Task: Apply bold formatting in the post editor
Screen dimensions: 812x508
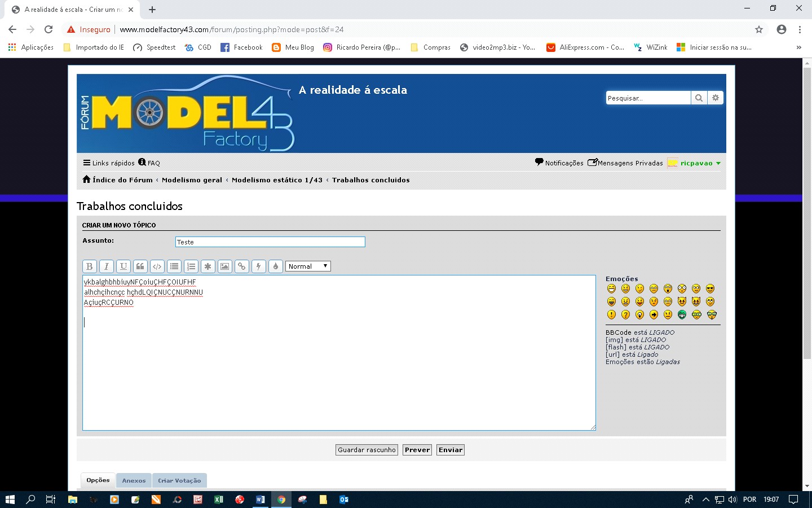Action: coord(89,266)
